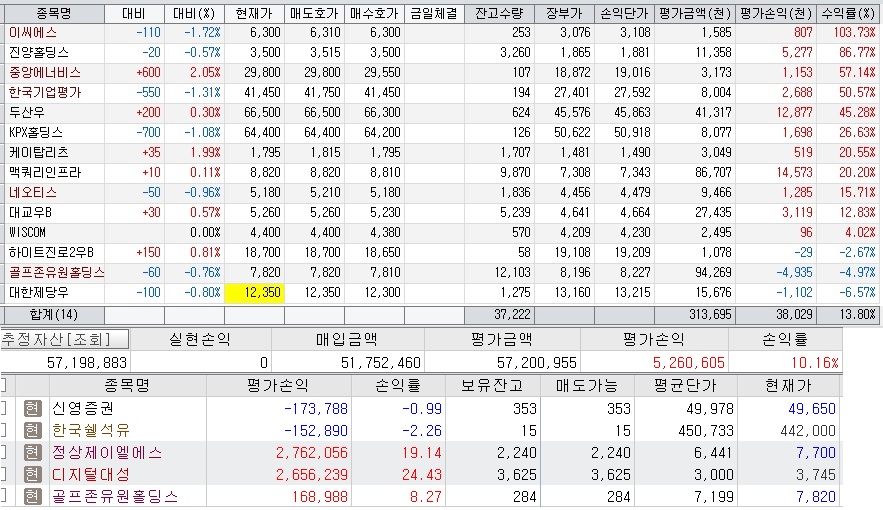Sort by the 손익단가 column header
The width and height of the screenshot is (883, 510).
point(625,13)
